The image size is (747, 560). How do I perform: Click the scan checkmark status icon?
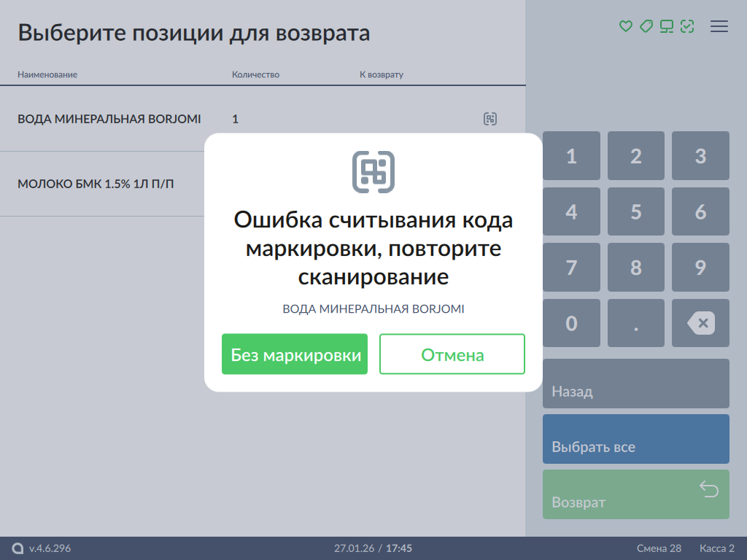686,26
